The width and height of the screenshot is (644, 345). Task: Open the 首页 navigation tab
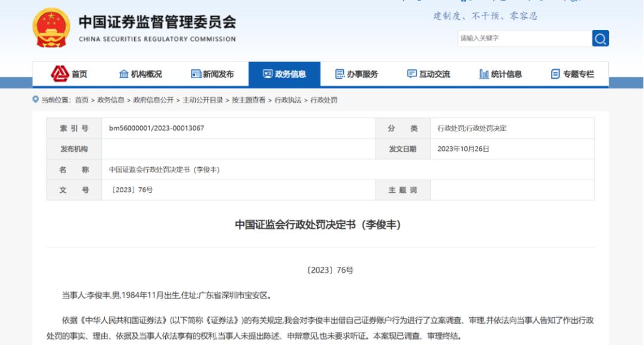[x=69, y=74]
